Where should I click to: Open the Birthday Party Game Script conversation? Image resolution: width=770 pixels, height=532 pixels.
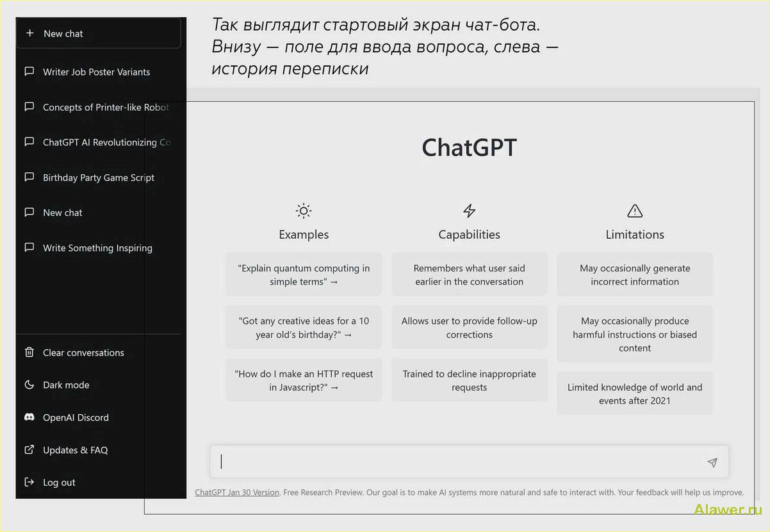(99, 177)
